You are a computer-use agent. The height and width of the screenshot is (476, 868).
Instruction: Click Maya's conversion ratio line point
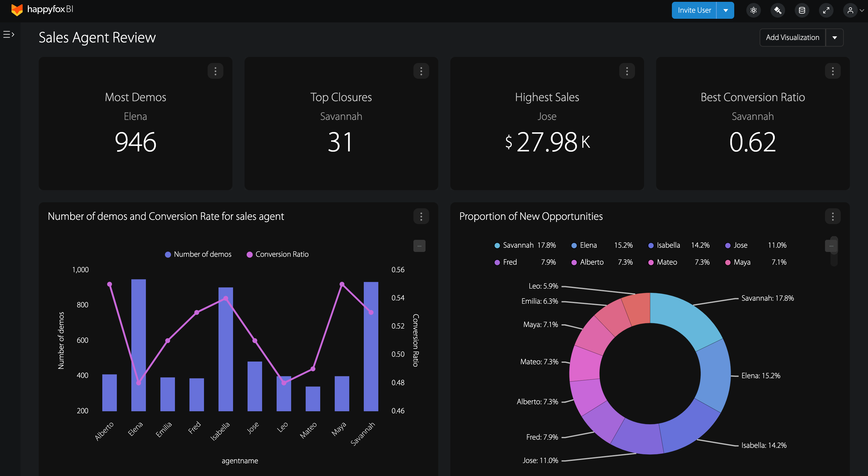[x=342, y=284]
